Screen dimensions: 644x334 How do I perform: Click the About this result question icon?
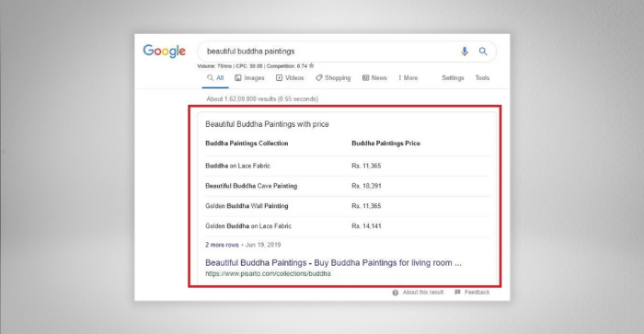pyautogui.click(x=395, y=293)
